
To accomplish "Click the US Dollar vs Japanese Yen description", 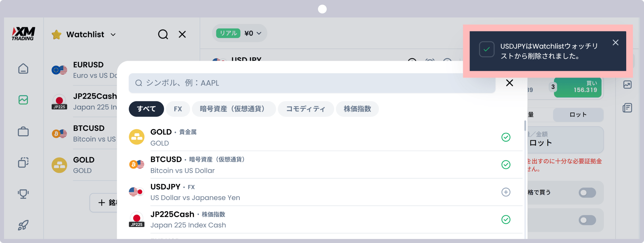I will click(x=195, y=198).
